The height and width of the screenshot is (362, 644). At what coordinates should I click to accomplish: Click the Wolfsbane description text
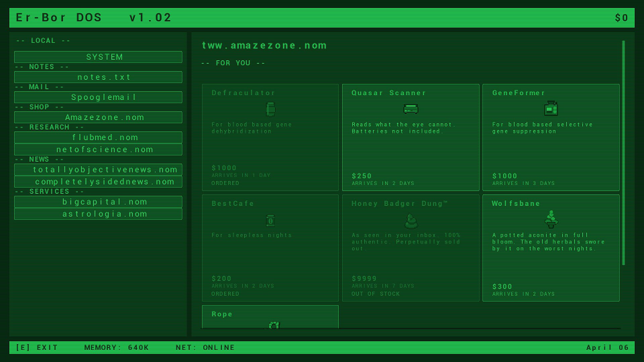tap(548, 242)
